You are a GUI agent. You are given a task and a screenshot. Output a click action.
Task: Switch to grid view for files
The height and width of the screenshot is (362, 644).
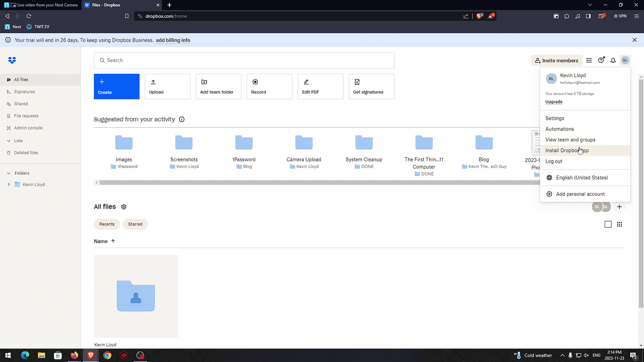coord(619,224)
